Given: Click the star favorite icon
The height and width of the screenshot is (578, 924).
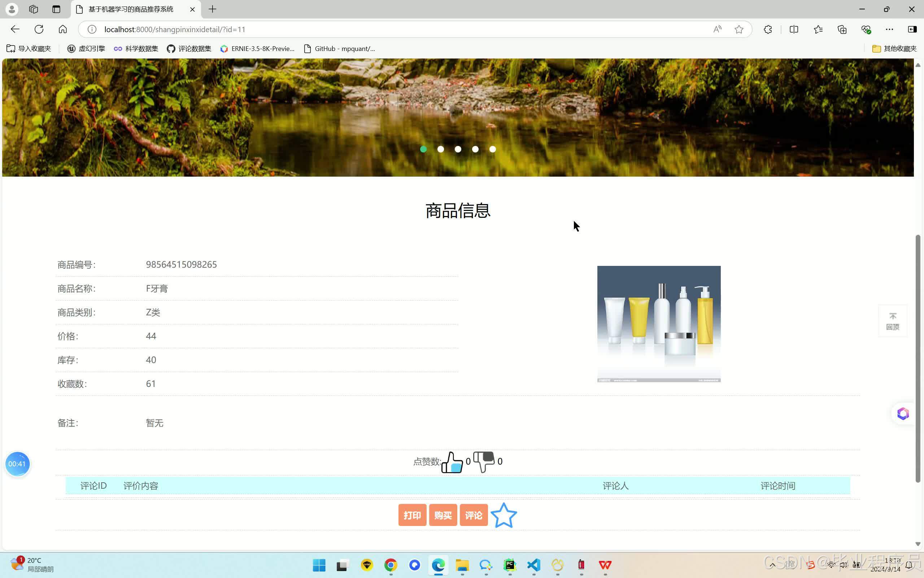Looking at the screenshot, I should click(504, 515).
